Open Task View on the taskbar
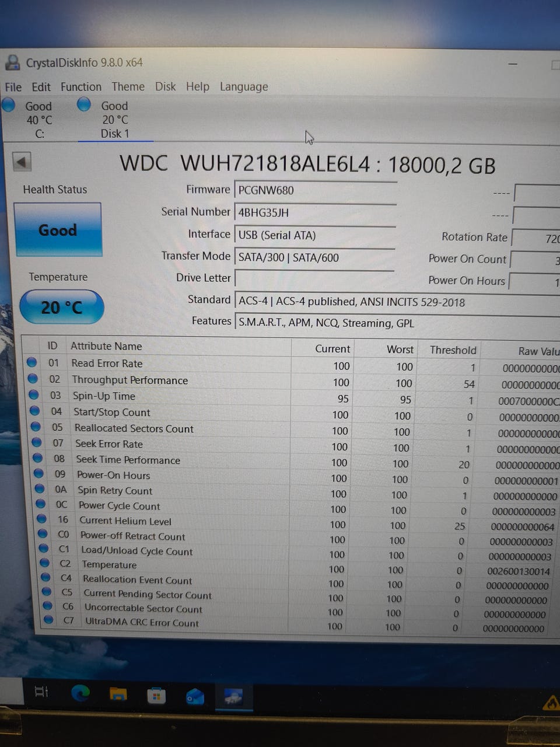The height and width of the screenshot is (747, 560). tap(42, 692)
